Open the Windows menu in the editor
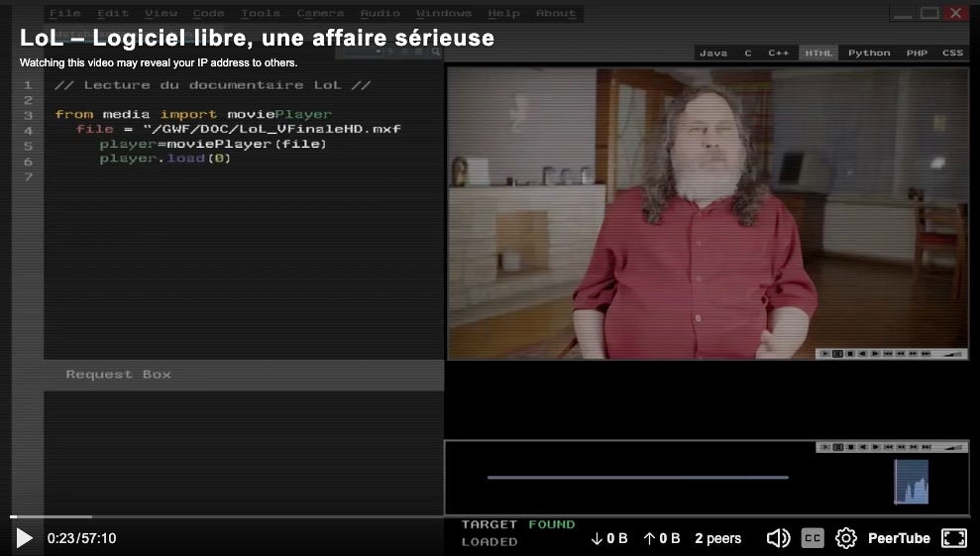Screen dimensions: 980x556 click(x=444, y=13)
